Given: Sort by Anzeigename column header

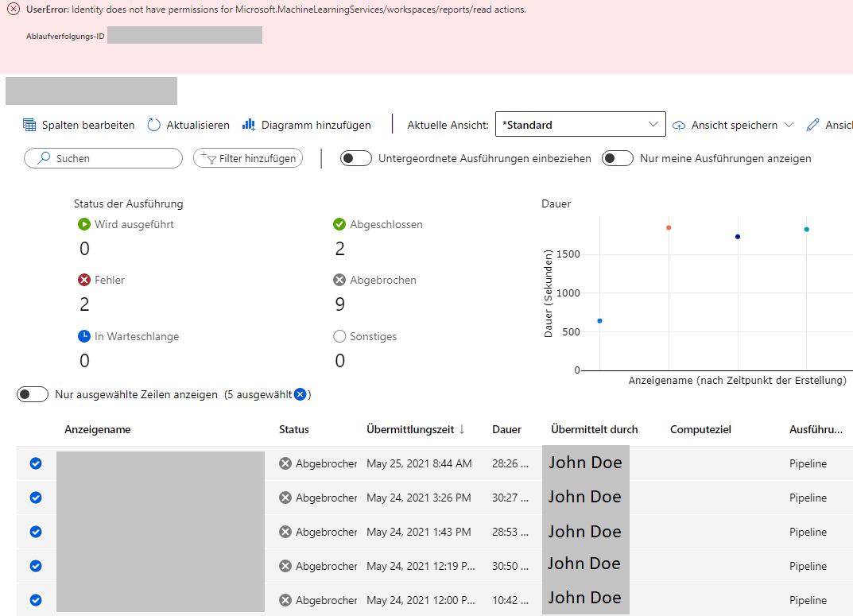Looking at the screenshot, I should (97, 429).
